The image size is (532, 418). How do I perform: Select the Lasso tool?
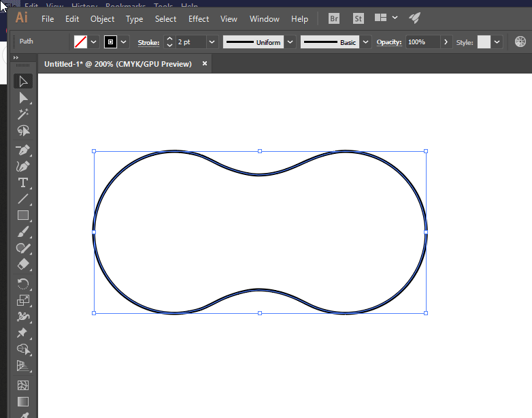pos(23,131)
